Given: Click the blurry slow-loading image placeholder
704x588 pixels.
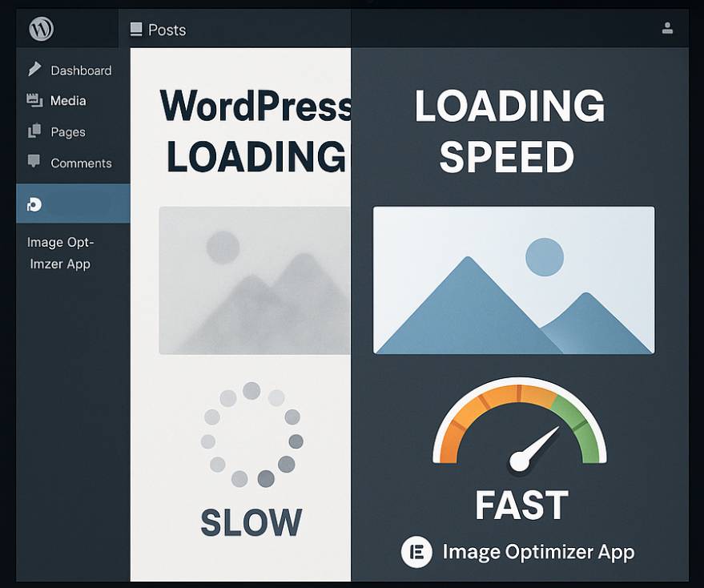Looking at the screenshot, I should pyautogui.click(x=255, y=280).
